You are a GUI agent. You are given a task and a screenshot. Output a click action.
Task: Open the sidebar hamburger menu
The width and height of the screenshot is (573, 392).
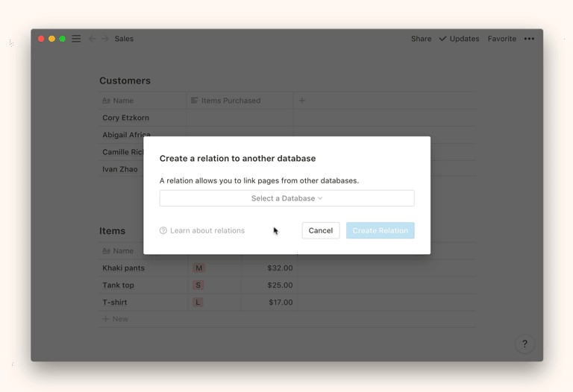[76, 39]
